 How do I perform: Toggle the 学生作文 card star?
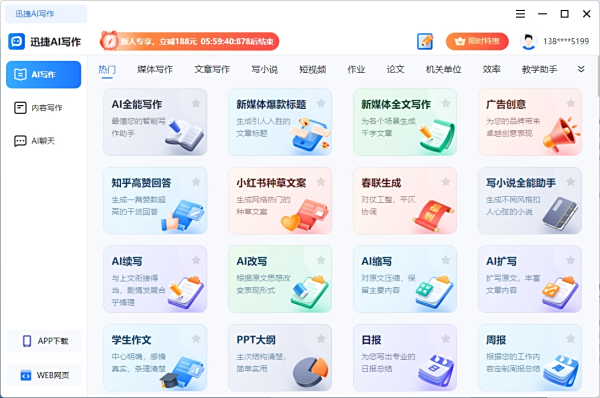click(x=196, y=339)
